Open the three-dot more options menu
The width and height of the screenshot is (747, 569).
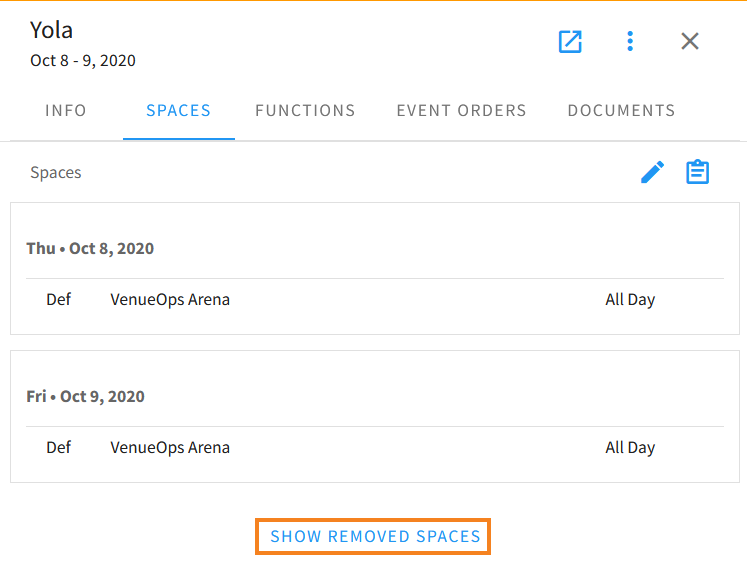pos(630,41)
